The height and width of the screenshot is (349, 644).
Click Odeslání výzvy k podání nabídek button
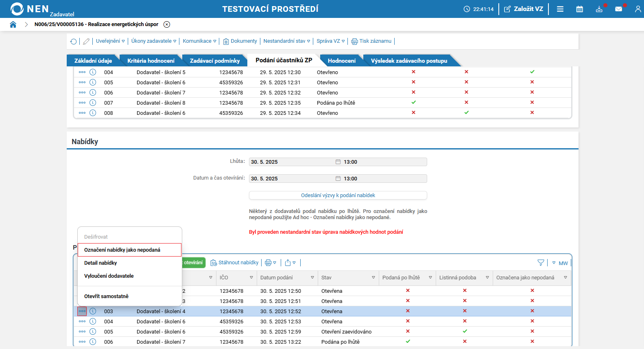click(338, 195)
